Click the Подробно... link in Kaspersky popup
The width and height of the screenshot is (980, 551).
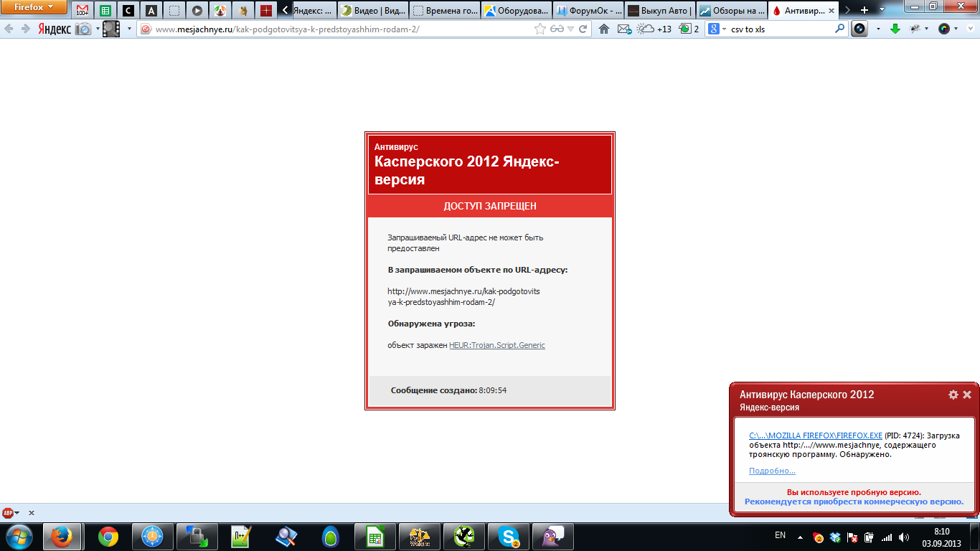pos(772,471)
